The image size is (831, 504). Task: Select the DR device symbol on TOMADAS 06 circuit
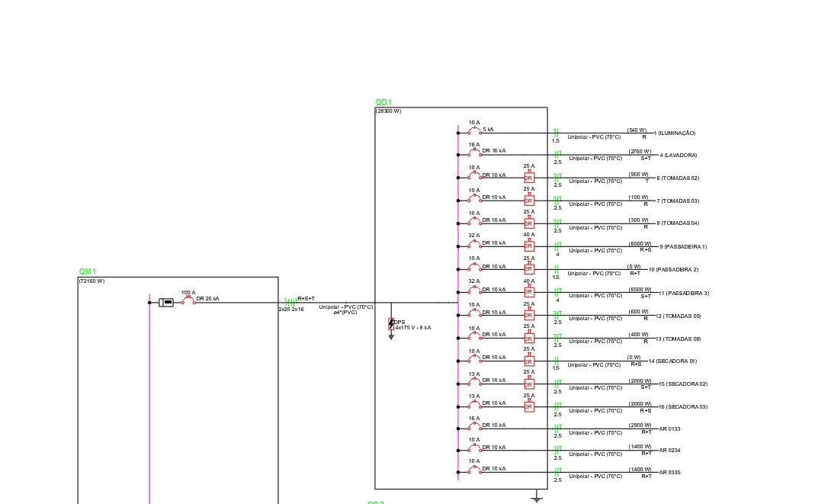point(528,337)
